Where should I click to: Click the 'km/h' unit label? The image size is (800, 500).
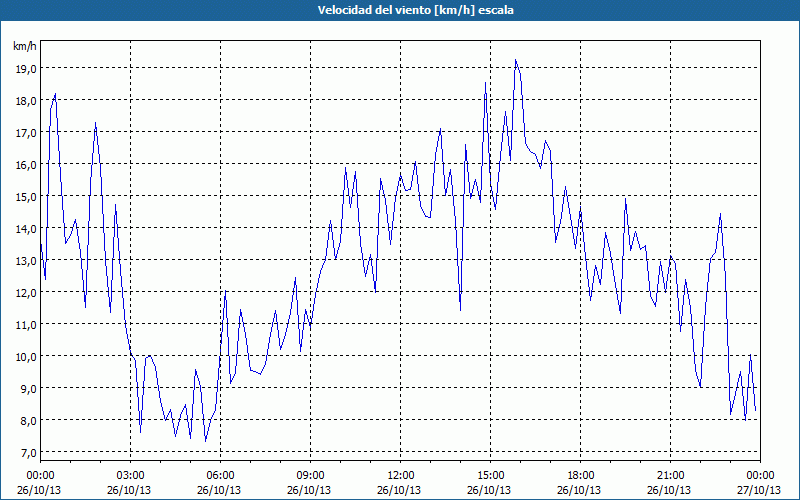click(25, 46)
